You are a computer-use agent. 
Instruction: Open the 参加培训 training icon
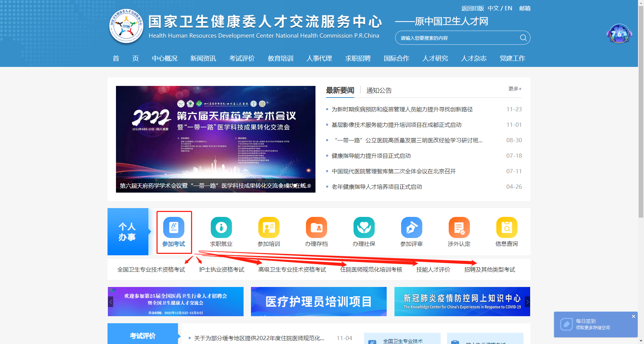click(269, 227)
